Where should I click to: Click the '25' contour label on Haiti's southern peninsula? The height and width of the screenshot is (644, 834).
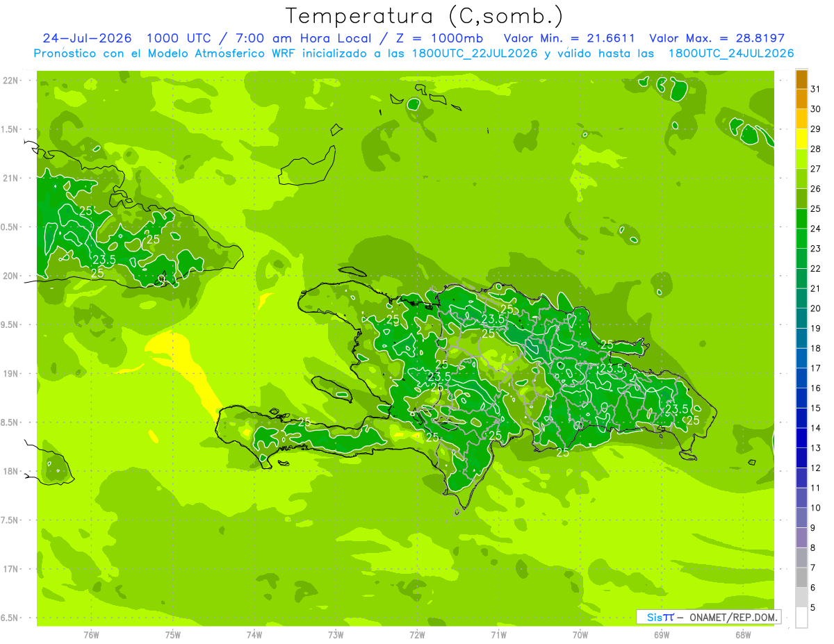coord(304,422)
